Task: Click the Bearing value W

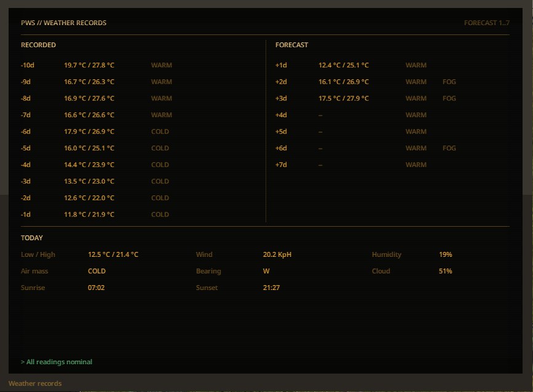Action: [x=266, y=271]
